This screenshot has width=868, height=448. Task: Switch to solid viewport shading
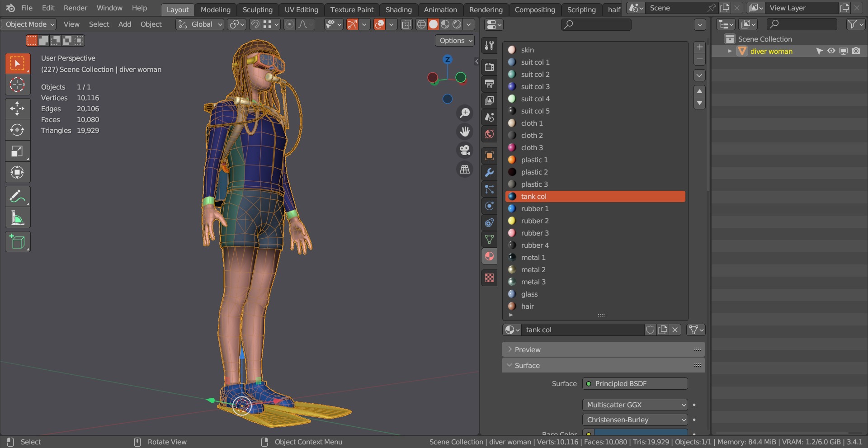433,24
